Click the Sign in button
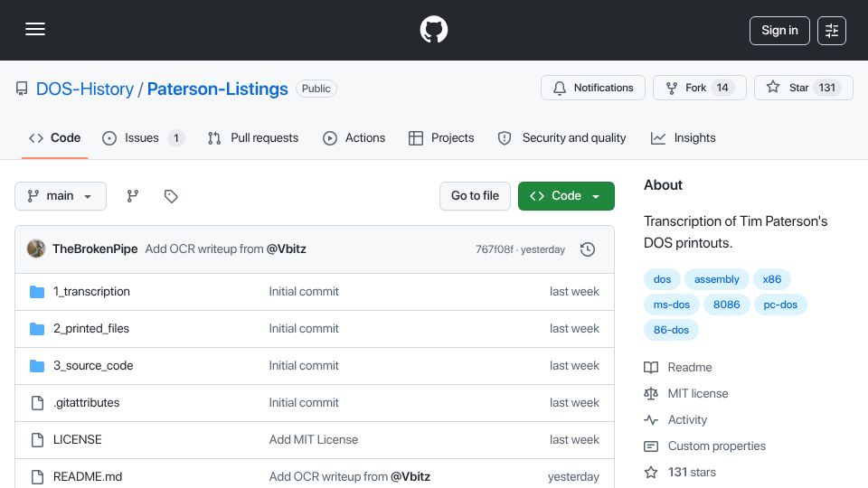This screenshot has height=488, width=868. [x=779, y=31]
